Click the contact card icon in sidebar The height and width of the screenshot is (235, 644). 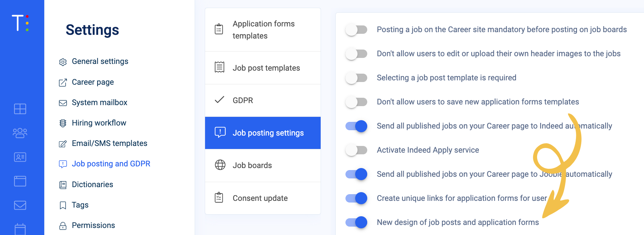(x=20, y=157)
